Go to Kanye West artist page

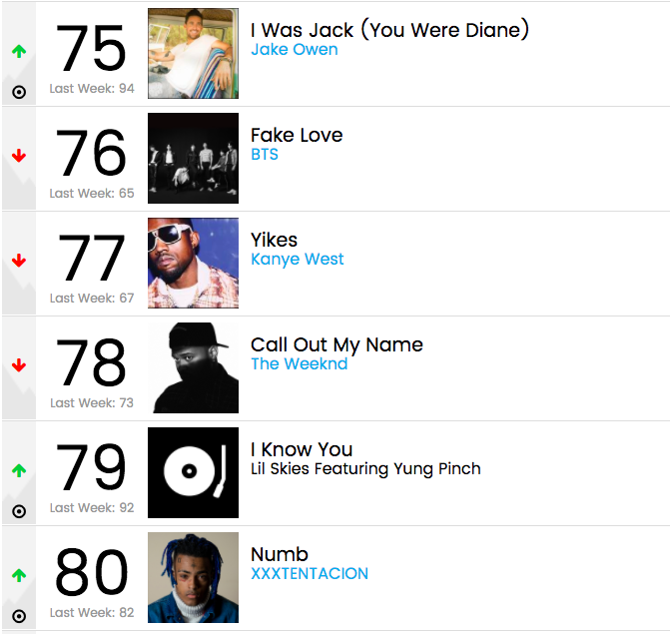click(x=298, y=260)
